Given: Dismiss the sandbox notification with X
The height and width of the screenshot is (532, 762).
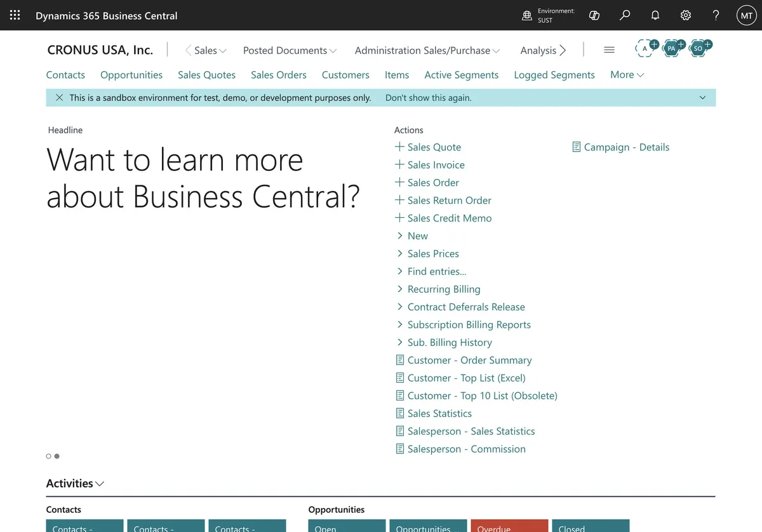Looking at the screenshot, I should [x=59, y=98].
